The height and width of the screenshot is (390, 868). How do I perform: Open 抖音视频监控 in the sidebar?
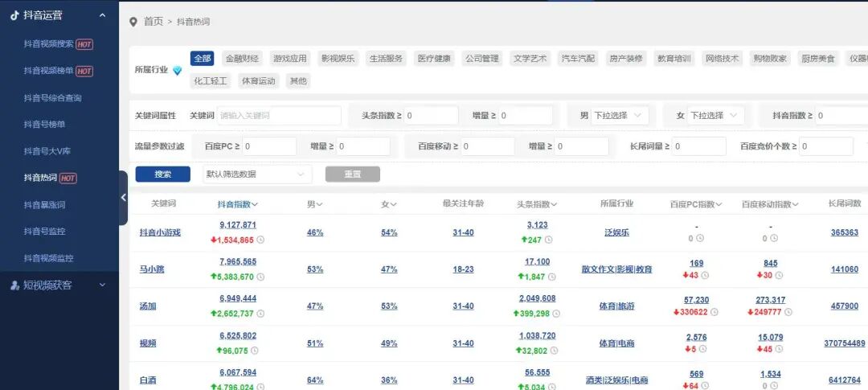click(x=49, y=258)
